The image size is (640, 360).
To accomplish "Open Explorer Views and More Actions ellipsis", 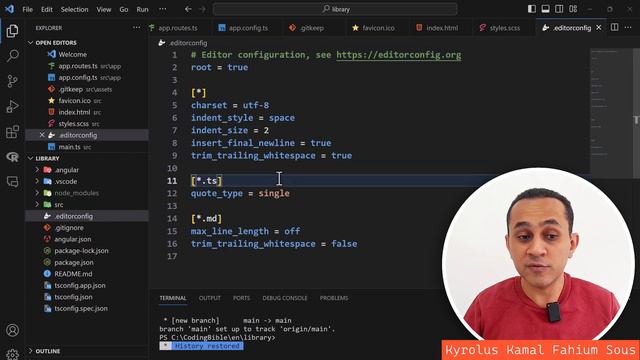I will 136,27.
